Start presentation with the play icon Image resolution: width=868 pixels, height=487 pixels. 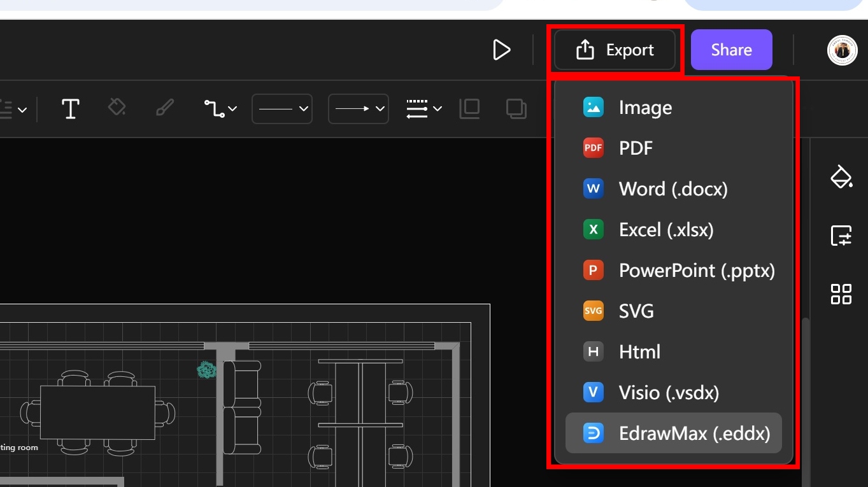(502, 50)
